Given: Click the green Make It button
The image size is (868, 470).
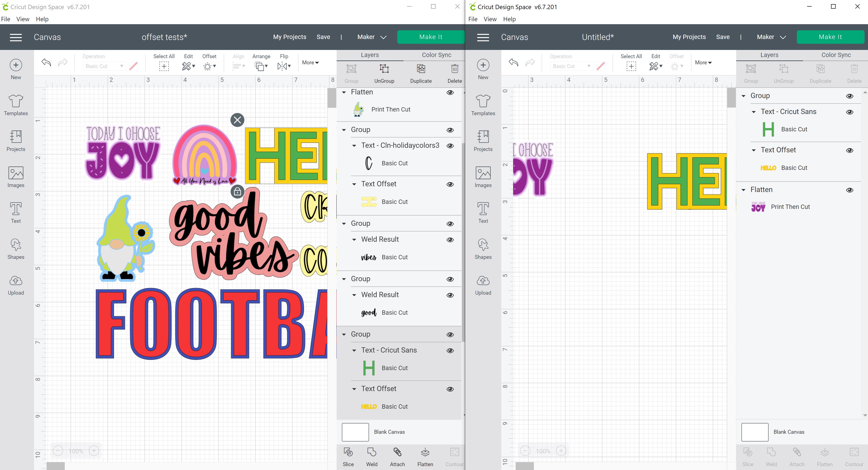Looking at the screenshot, I should point(431,37).
